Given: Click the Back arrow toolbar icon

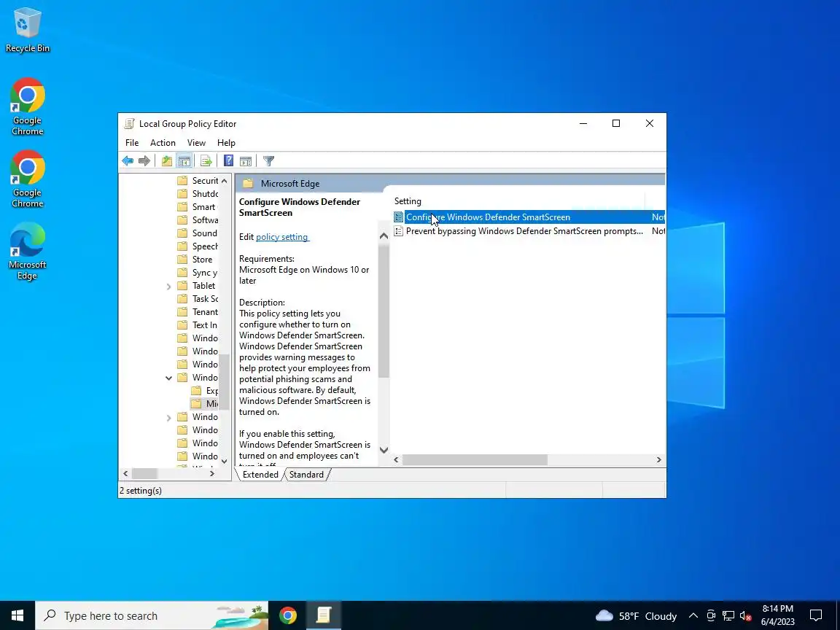Looking at the screenshot, I should (x=128, y=160).
